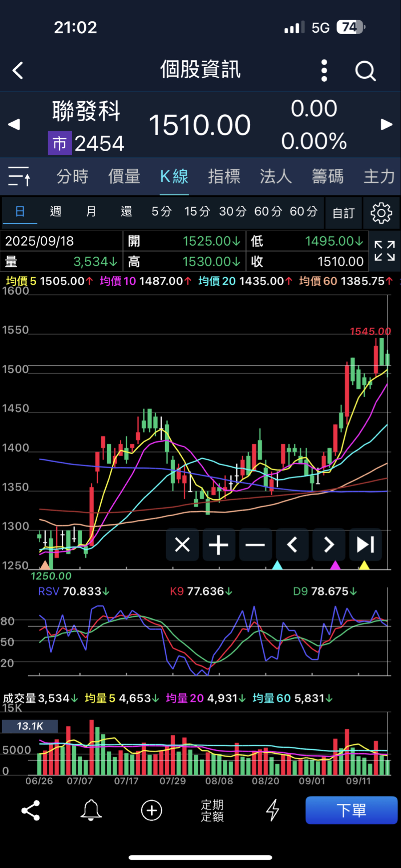Image resolution: width=401 pixels, height=868 pixels.
Task: Expand chart to fullscreen
Action: click(384, 251)
